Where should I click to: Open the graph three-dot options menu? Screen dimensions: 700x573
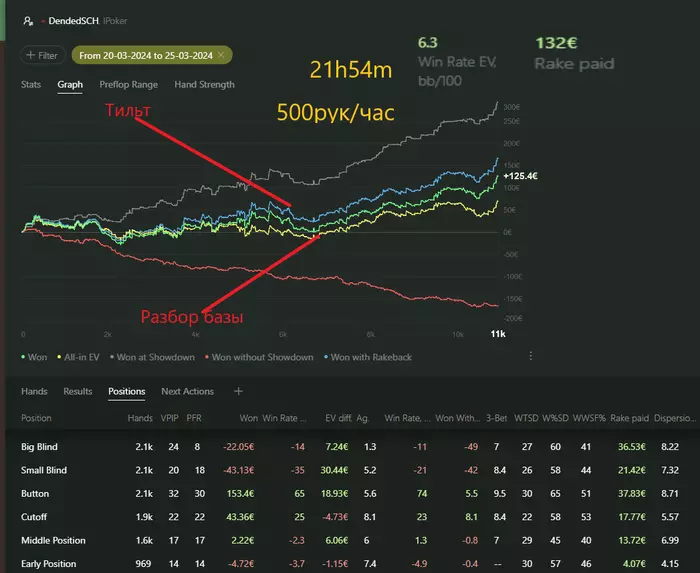coord(530,356)
